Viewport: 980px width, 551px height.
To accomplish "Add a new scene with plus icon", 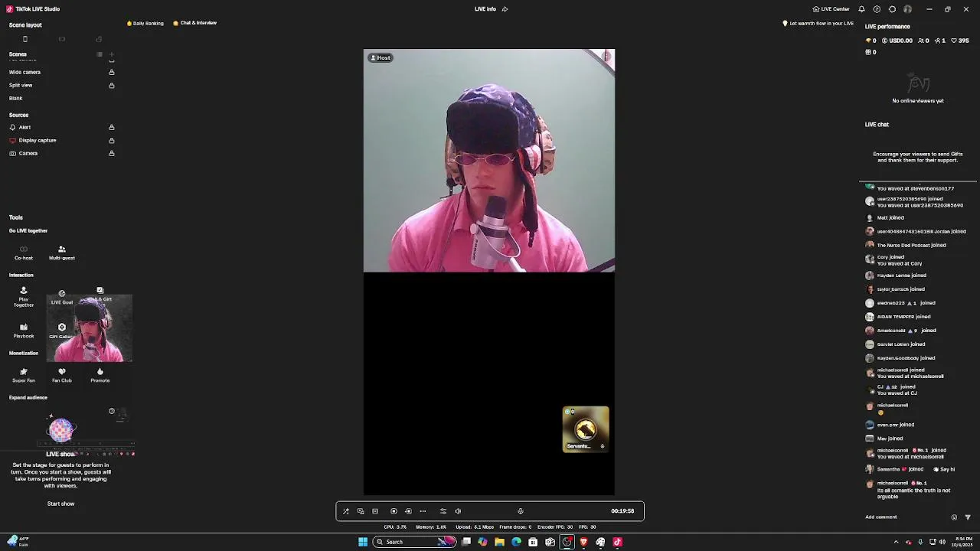I will pyautogui.click(x=111, y=54).
